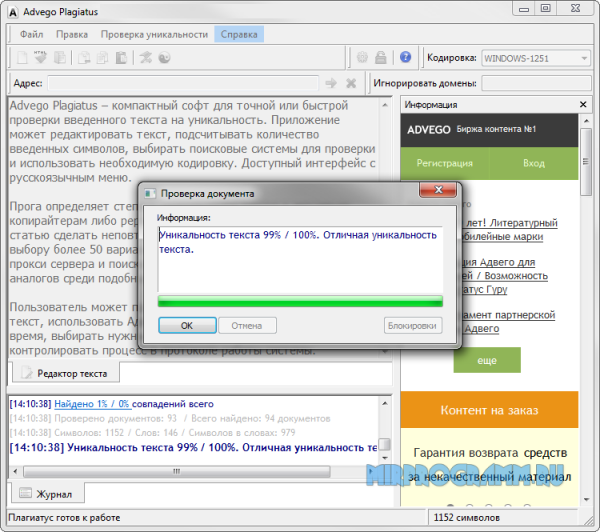Click the Вход button in Advego panel
Screen dimensions: 600x532
(534, 163)
